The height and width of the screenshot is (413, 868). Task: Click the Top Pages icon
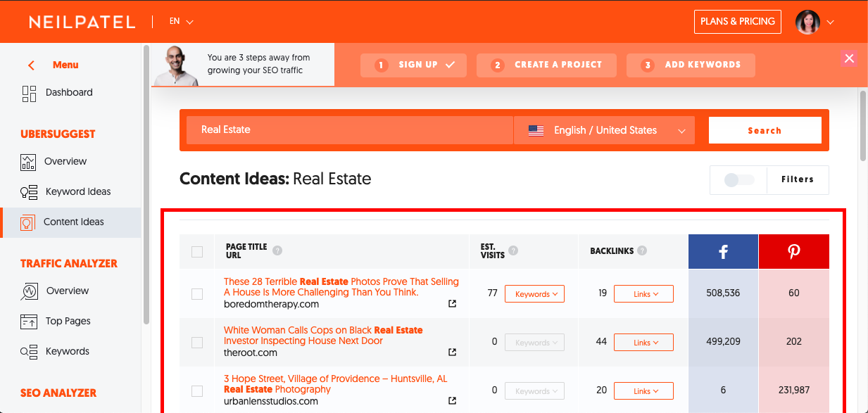29,322
